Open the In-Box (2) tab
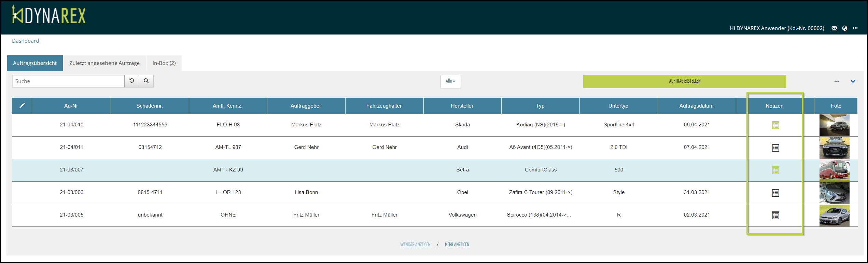868x263 pixels. [x=164, y=63]
